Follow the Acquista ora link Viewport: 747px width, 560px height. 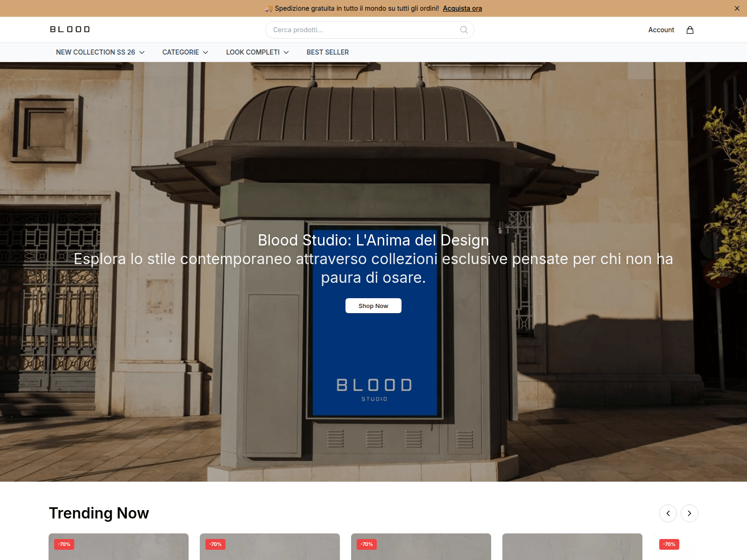coord(462,8)
